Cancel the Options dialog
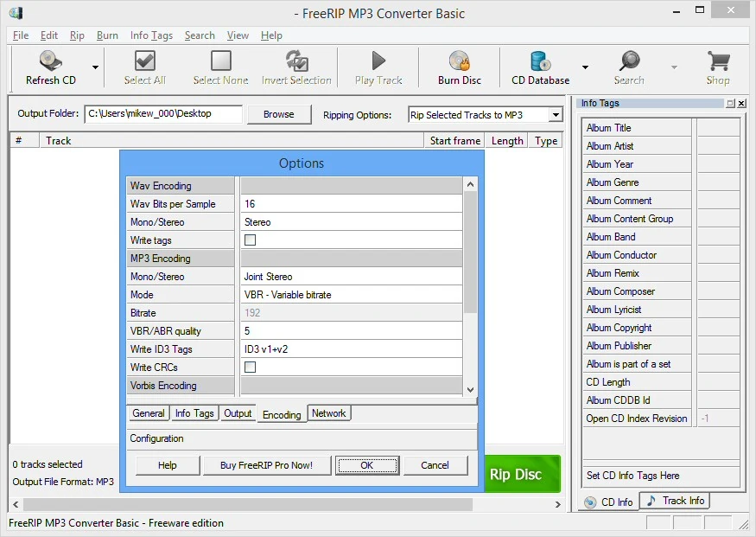This screenshot has width=756, height=537. (x=435, y=465)
